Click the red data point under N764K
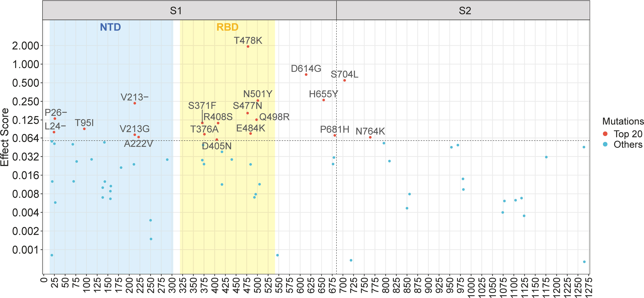 [x=370, y=137]
